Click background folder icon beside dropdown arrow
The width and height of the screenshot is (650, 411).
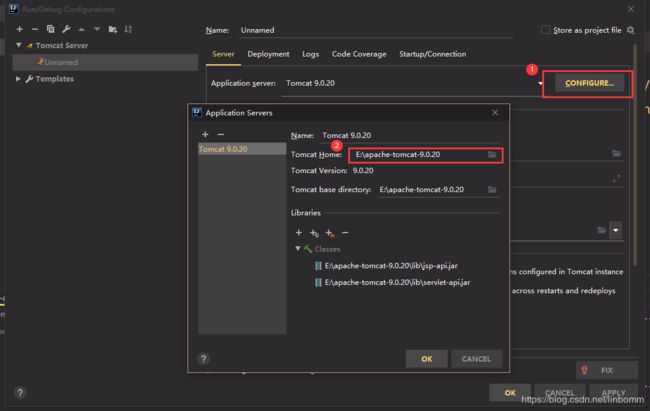pyautogui.click(x=601, y=230)
